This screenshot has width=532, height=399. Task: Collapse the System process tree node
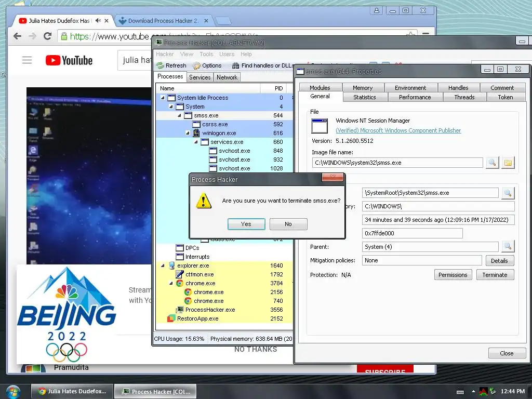coord(171,107)
